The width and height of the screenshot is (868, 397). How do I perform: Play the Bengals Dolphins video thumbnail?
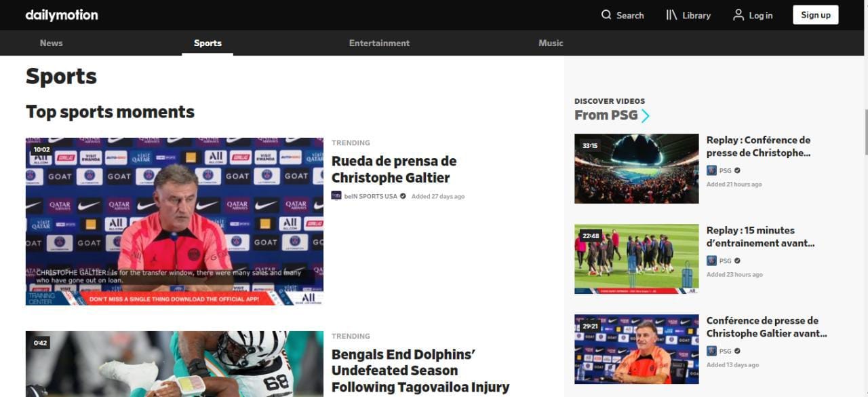point(174,364)
